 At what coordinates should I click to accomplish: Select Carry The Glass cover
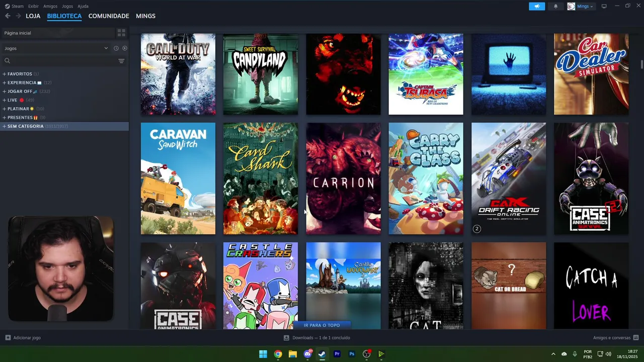tap(426, 178)
